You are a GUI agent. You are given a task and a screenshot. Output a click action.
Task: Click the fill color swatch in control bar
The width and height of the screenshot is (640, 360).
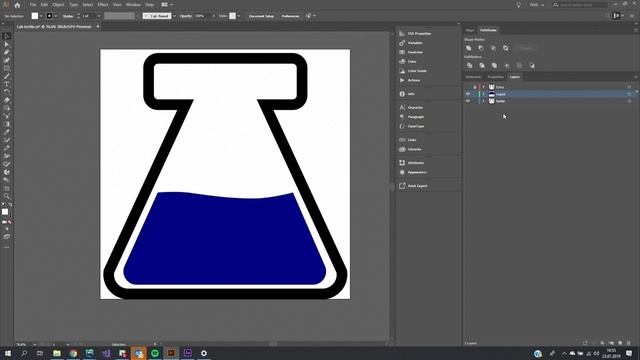(x=35, y=16)
